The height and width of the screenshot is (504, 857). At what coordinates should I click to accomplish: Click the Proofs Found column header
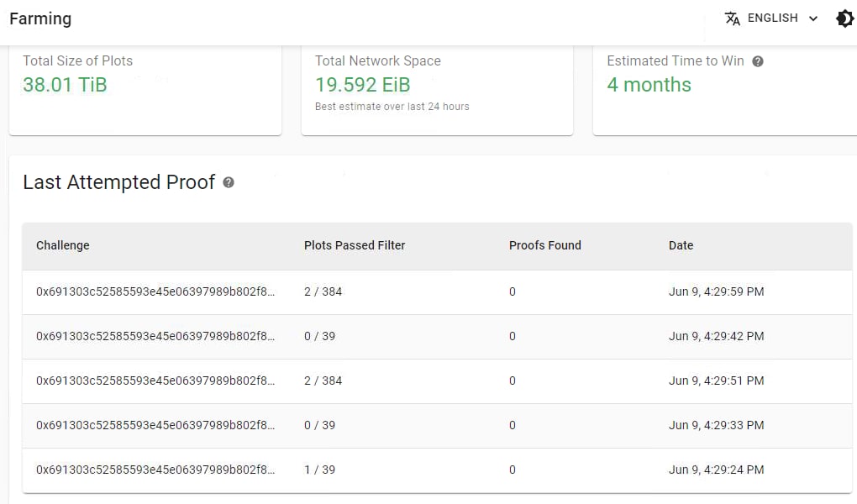pos(545,245)
